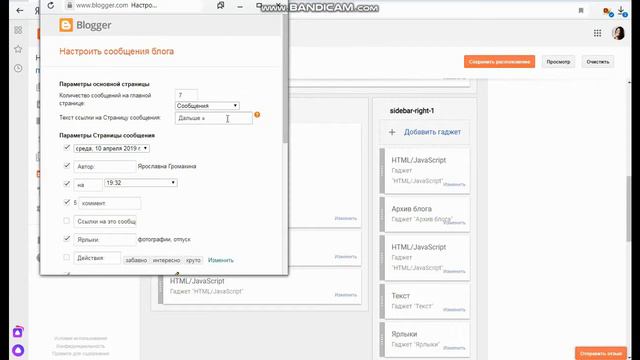Open the Сообщения dropdown
Screen dimensions: 640x360
[x=207, y=106]
